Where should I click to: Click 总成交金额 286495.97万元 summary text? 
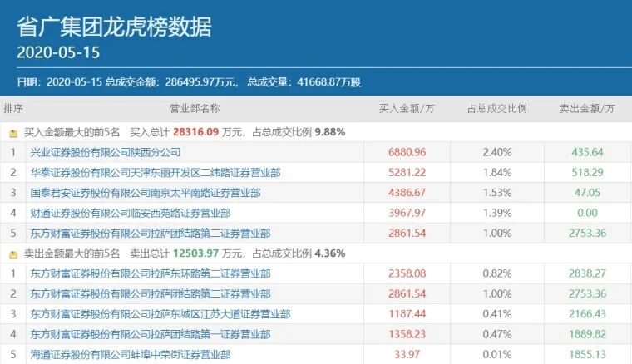pos(171,82)
